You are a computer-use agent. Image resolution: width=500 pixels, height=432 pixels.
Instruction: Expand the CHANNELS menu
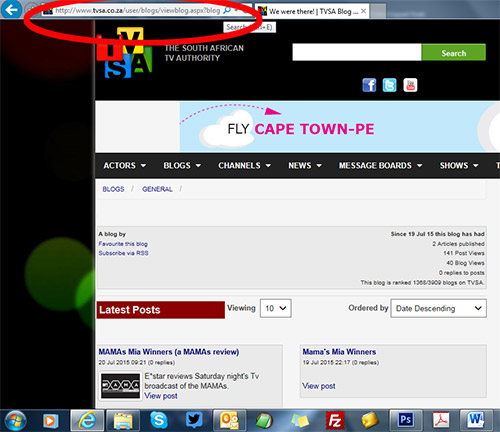pyautogui.click(x=244, y=165)
